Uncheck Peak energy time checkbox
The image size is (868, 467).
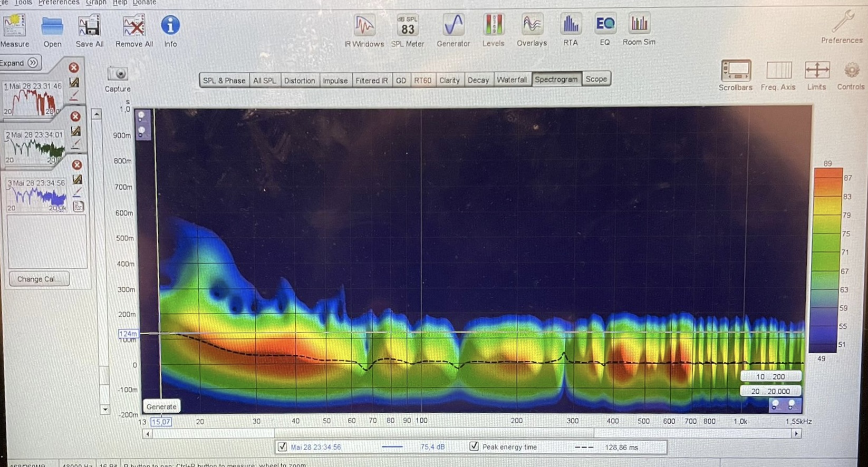(x=474, y=446)
